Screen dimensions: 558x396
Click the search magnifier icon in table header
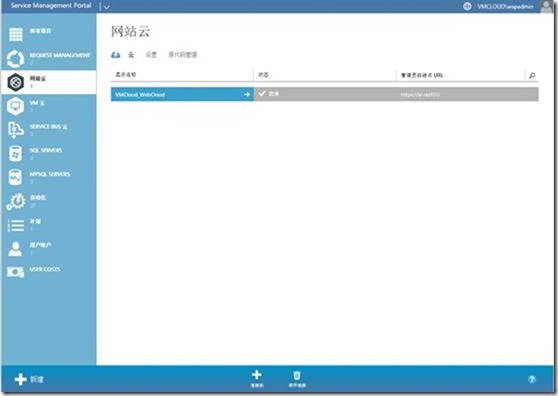(532, 75)
